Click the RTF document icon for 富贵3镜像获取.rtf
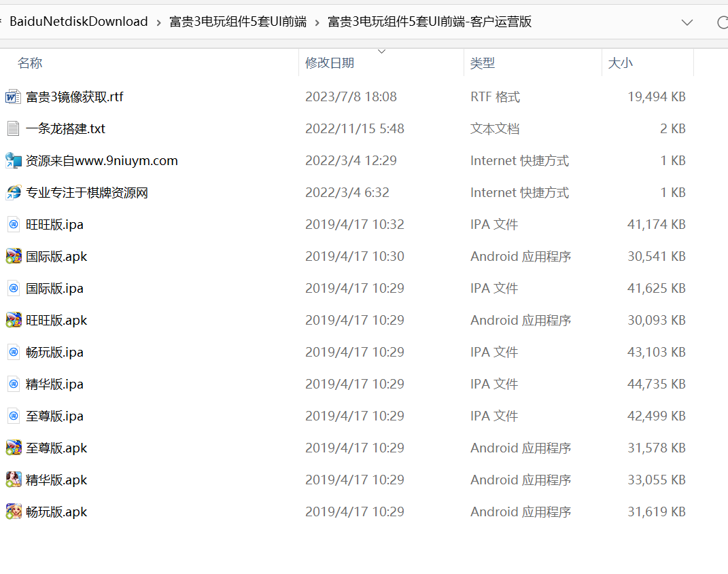Image resolution: width=728 pixels, height=574 pixels. 13,97
